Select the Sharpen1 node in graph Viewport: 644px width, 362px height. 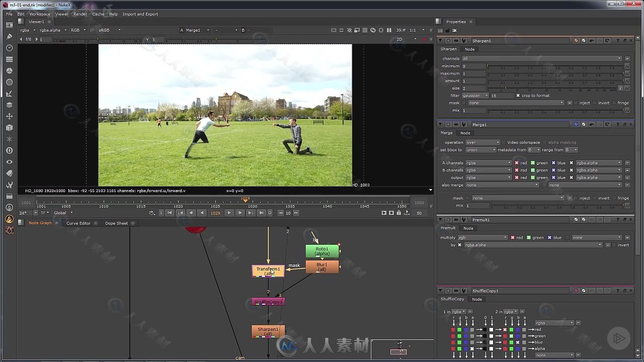268,331
